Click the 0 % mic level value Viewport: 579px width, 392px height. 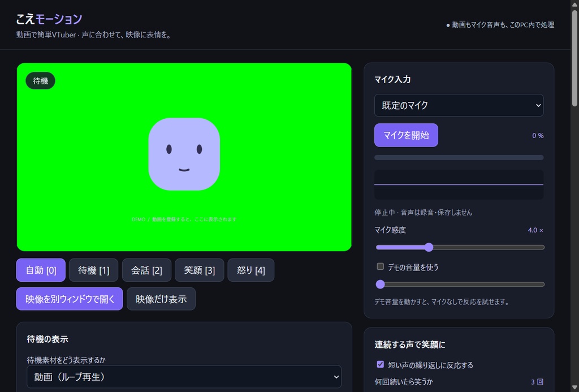538,136
